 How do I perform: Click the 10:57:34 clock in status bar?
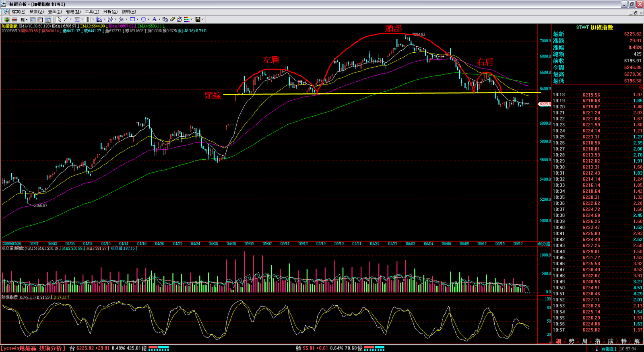tap(628, 349)
